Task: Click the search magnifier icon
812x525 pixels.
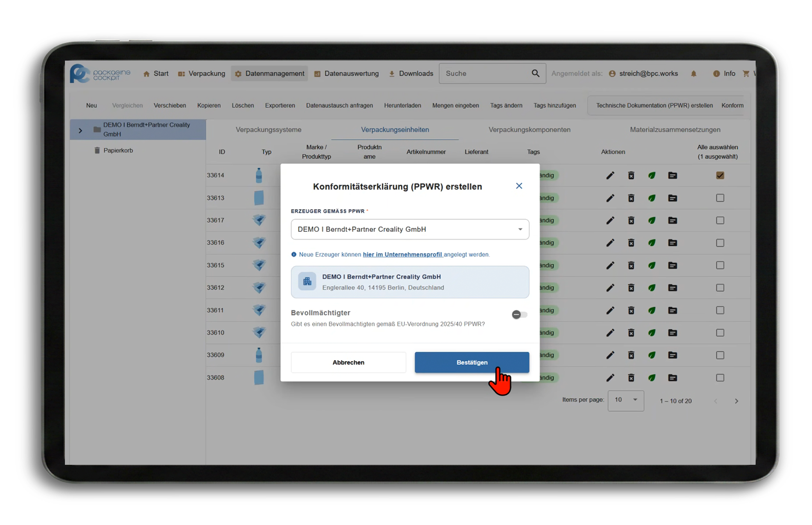Action: point(535,73)
